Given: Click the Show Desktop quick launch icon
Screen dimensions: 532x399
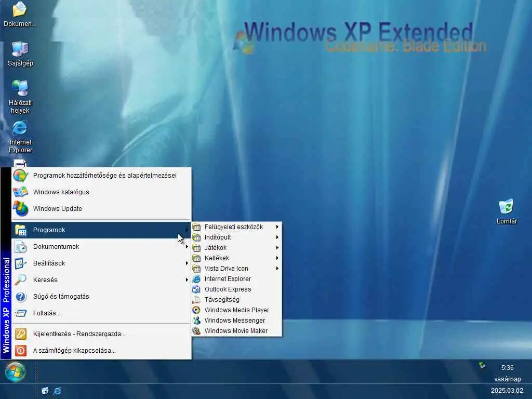Looking at the screenshot, I should pyautogui.click(x=45, y=391).
